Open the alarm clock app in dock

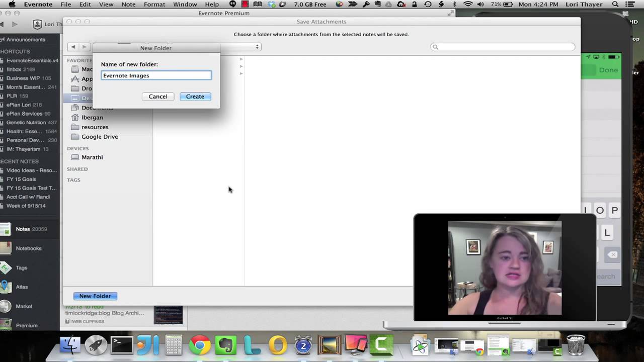[x=303, y=345]
